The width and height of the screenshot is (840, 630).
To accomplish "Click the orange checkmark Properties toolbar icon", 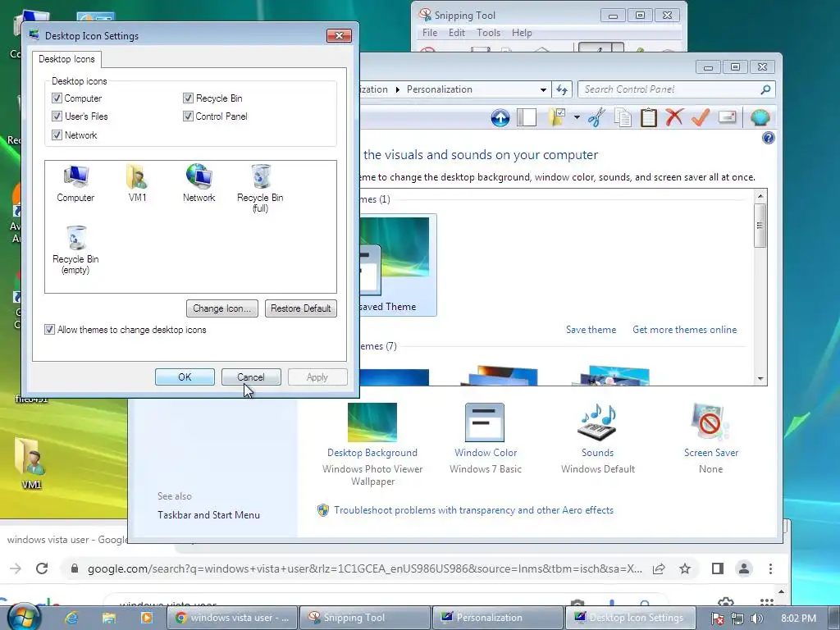I will (701, 116).
